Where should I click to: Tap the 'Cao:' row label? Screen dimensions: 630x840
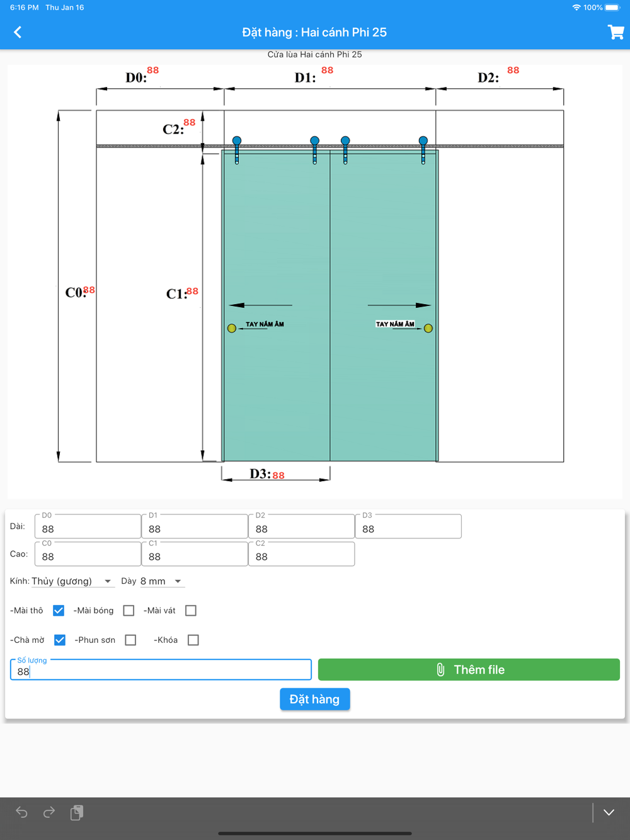(19, 554)
